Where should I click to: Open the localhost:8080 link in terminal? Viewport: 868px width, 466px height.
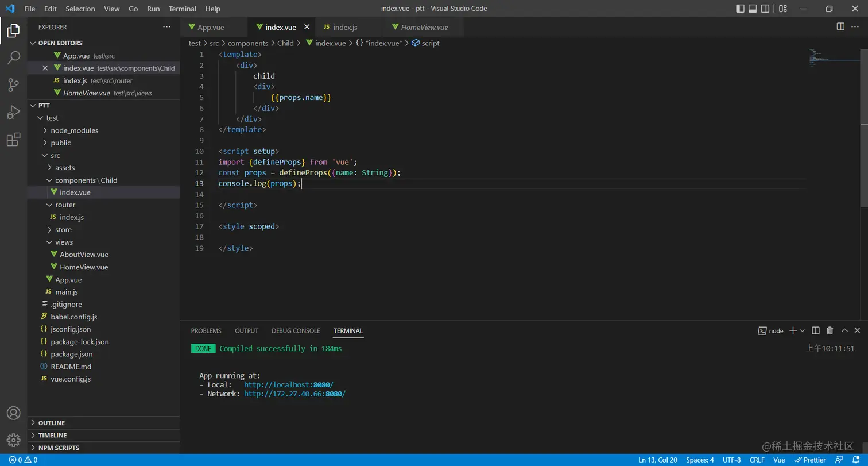289,384
